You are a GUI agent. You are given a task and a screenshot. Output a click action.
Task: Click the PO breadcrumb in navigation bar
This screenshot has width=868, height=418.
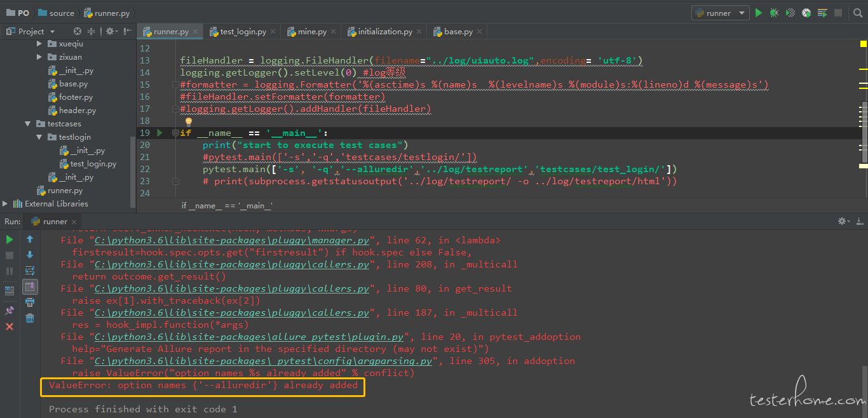[17, 13]
